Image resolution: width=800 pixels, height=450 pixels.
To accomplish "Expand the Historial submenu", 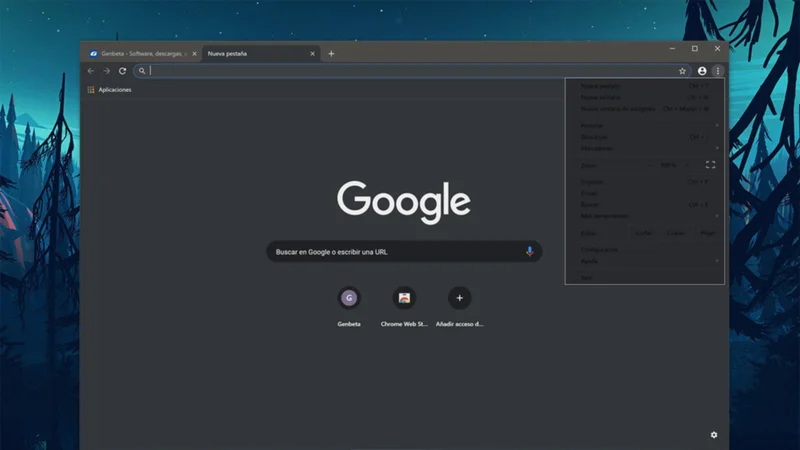I will [644, 125].
